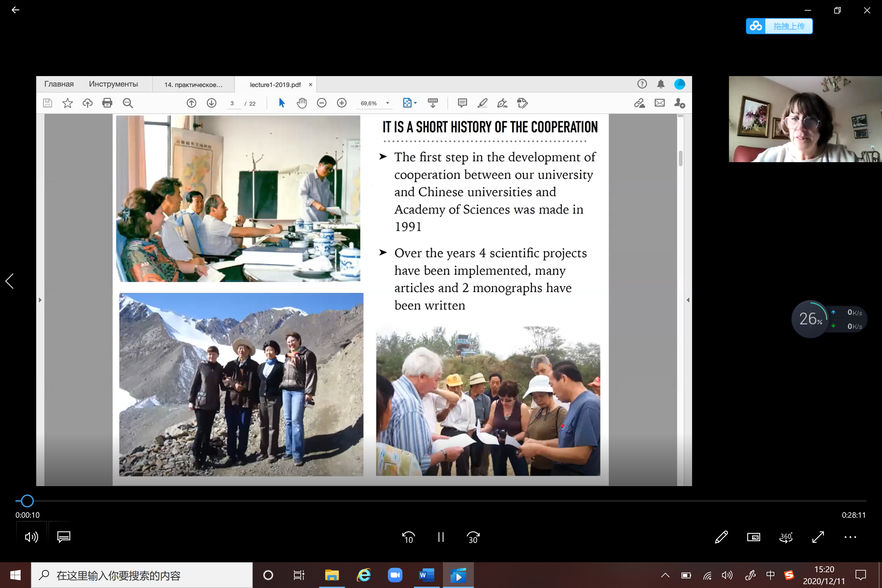
Task: Click the Windows search box
Action: pos(142,575)
